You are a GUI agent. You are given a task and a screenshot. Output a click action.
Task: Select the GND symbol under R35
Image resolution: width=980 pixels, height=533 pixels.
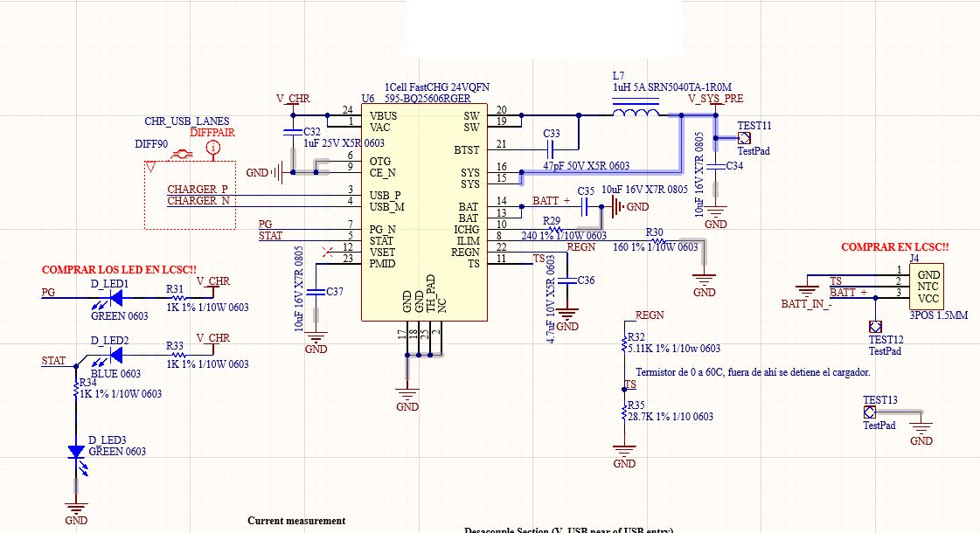click(x=623, y=451)
